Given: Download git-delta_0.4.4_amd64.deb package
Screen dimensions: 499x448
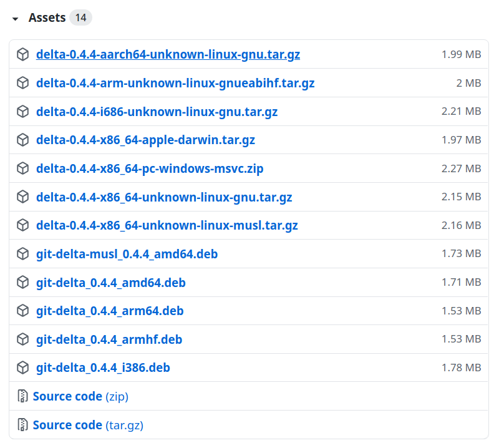Looking at the screenshot, I should [x=110, y=283].
